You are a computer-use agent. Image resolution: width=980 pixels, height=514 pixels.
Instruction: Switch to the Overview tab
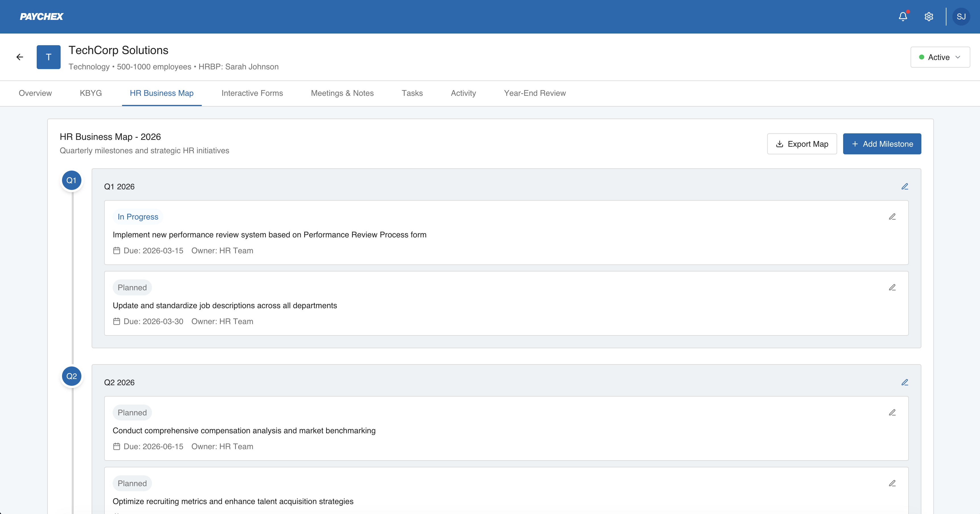click(x=35, y=93)
